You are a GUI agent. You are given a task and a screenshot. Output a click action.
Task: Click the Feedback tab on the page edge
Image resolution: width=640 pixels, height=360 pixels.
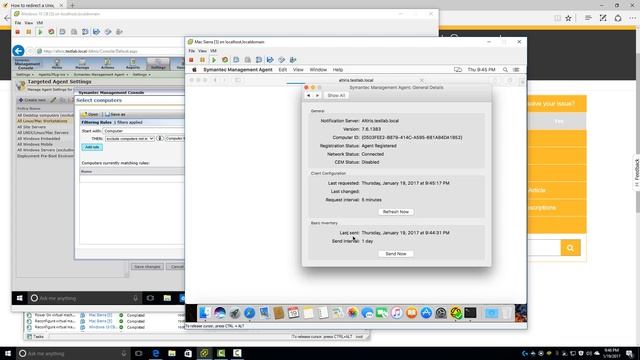tap(636, 173)
